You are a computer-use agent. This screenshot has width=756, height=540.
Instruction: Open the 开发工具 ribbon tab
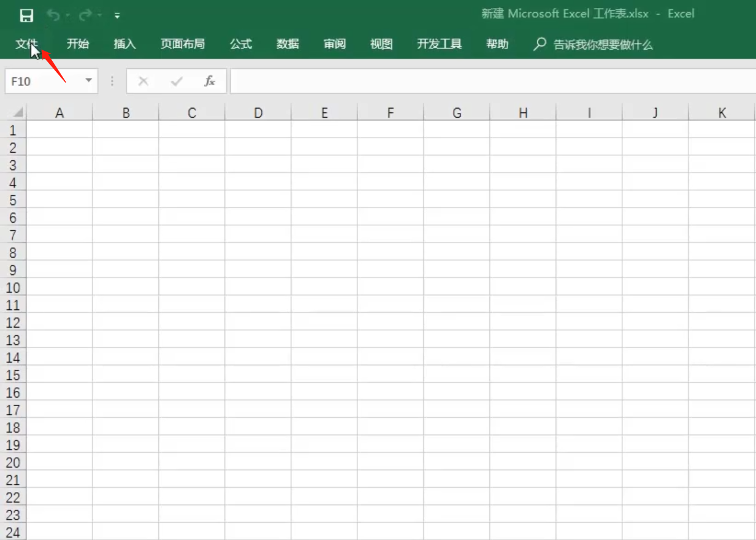[x=440, y=44]
